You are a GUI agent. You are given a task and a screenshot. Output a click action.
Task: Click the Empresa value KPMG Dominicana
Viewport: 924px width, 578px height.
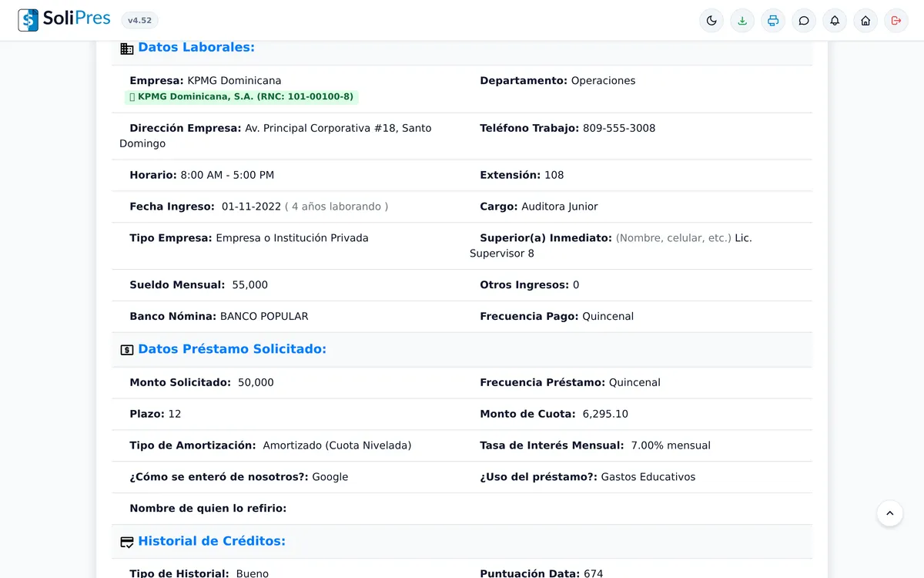click(234, 81)
